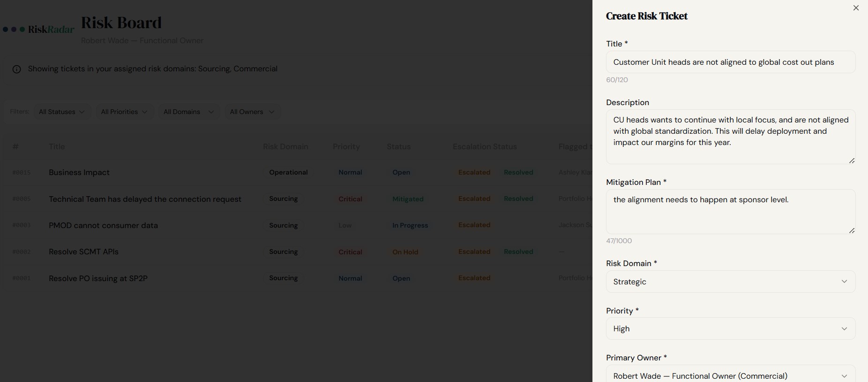Grab the Mitigation Plan resize handle
Image resolution: width=868 pixels, height=382 pixels.
[852, 230]
